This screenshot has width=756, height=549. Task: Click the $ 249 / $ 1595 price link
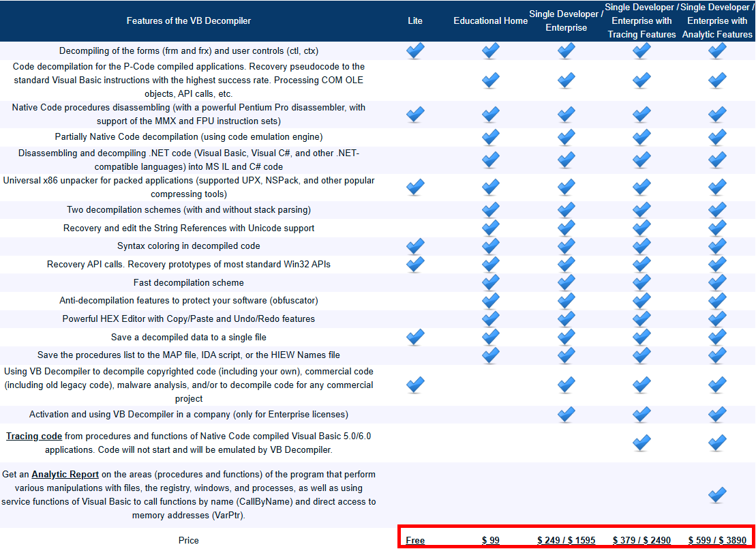coord(566,540)
